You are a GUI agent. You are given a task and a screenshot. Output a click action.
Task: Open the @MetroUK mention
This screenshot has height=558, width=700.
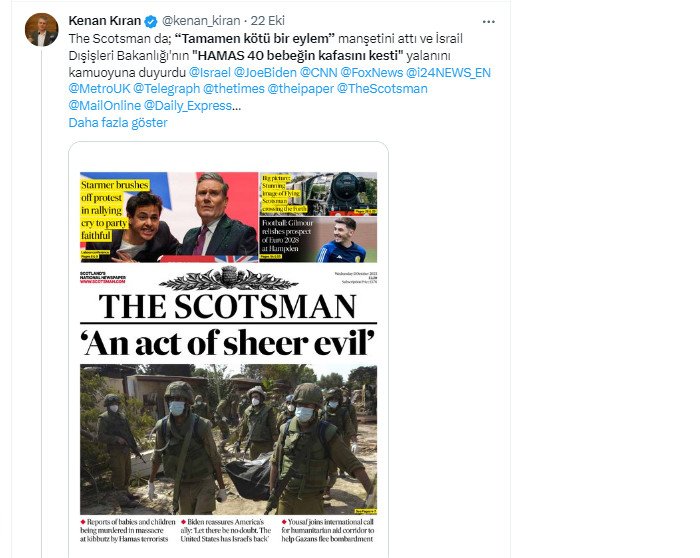pos(99,89)
